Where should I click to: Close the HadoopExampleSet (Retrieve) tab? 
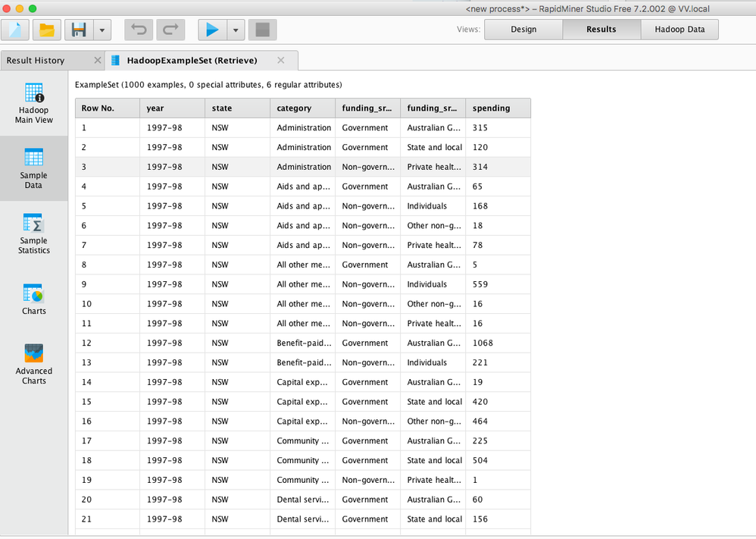(x=280, y=61)
